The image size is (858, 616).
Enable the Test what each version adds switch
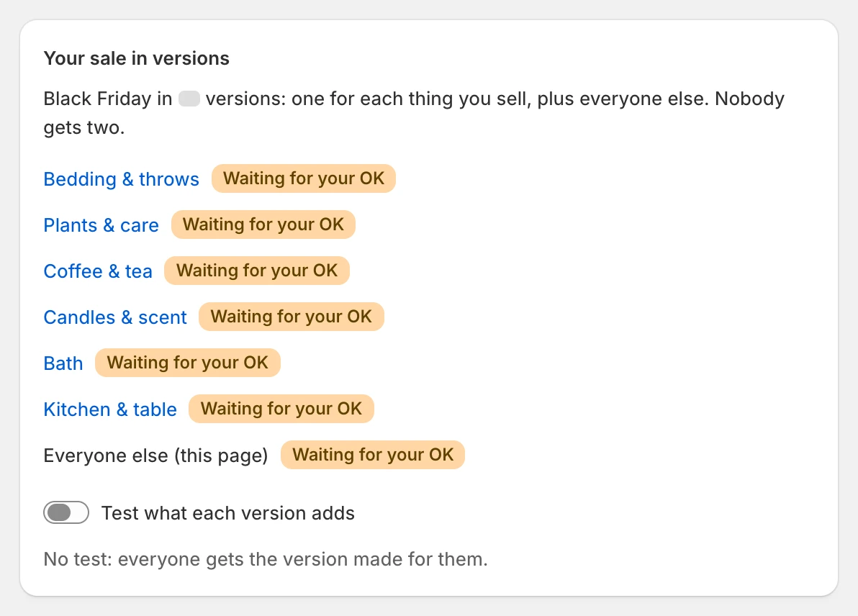tap(66, 512)
